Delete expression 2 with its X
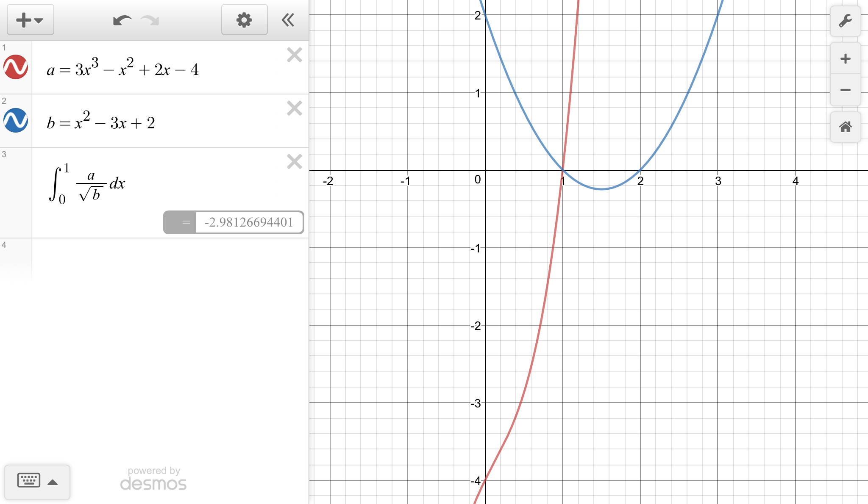The image size is (868, 504). [294, 108]
